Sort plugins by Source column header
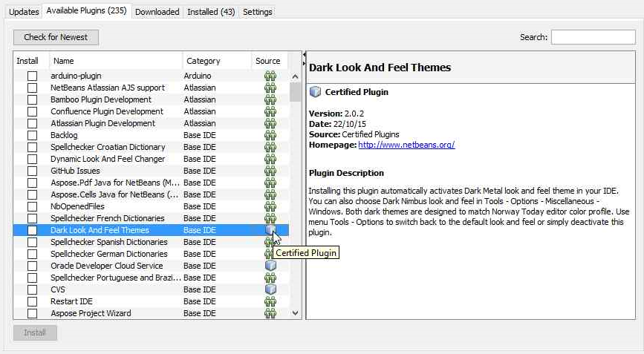 pyautogui.click(x=270, y=61)
